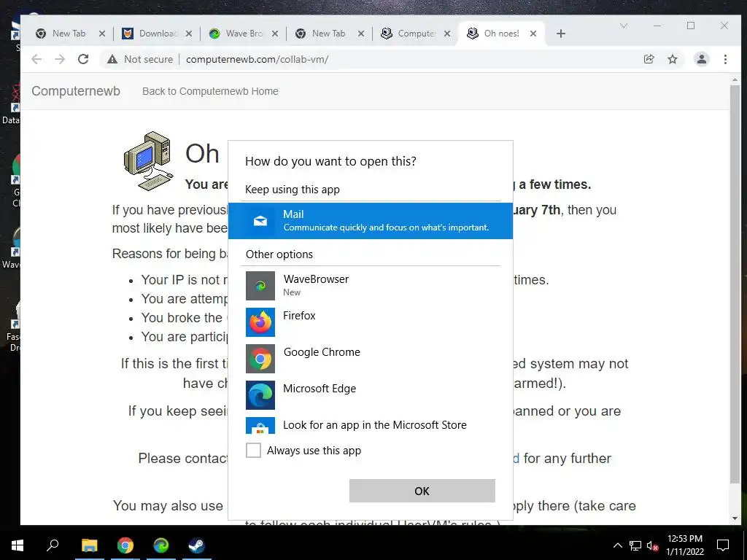
Task: Pick Firefox to open this
Action: pyautogui.click(x=370, y=322)
